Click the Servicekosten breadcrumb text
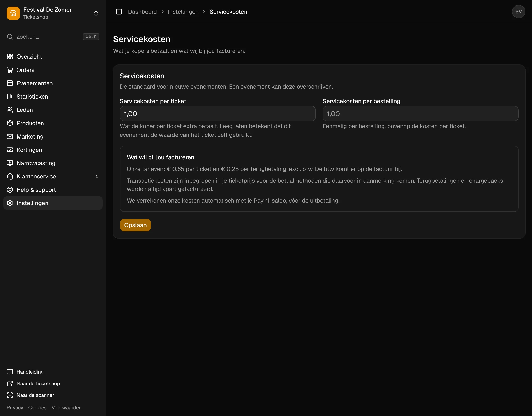532x416 pixels. click(x=228, y=12)
